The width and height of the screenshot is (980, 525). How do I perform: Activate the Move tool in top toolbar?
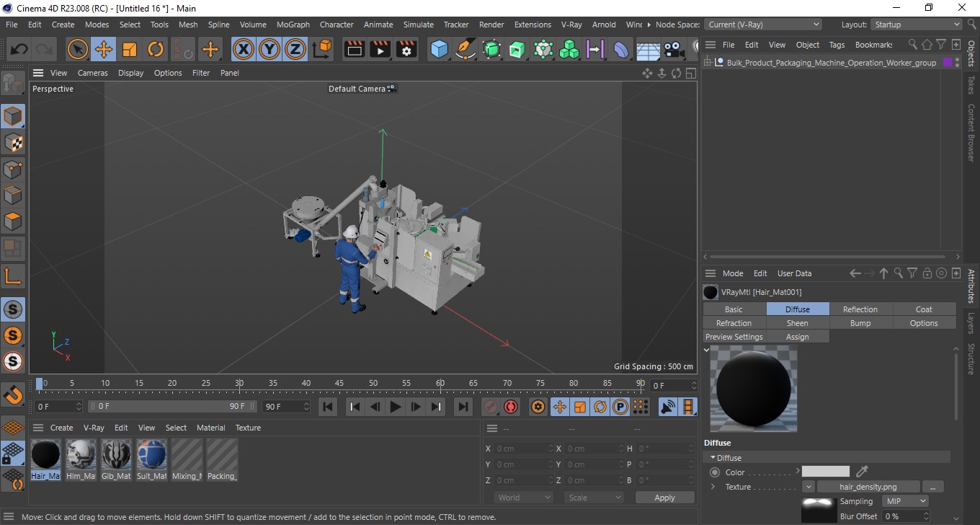click(x=104, y=49)
